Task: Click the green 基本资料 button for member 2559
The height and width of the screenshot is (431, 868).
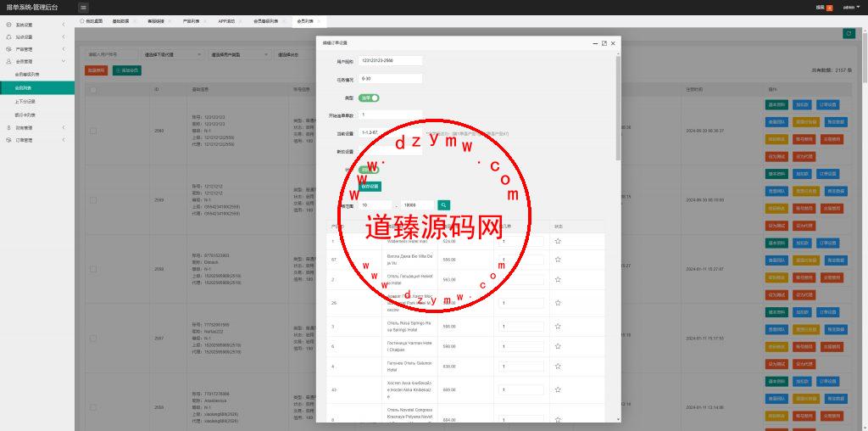Action: click(776, 173)
